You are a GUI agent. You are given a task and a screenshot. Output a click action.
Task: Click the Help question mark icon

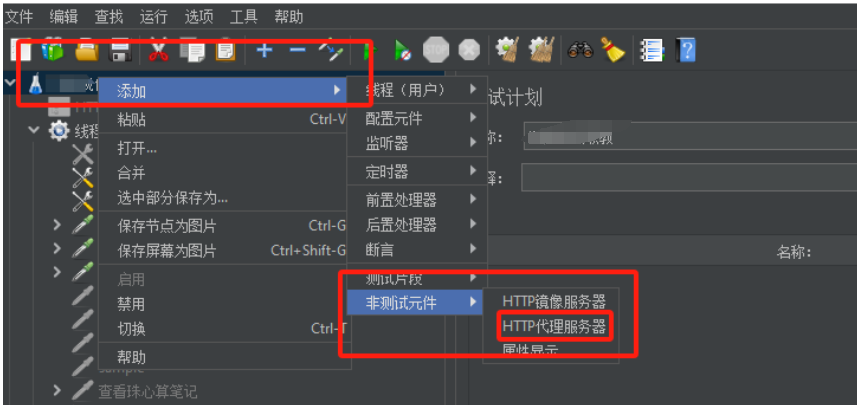[x=686, y=51]
